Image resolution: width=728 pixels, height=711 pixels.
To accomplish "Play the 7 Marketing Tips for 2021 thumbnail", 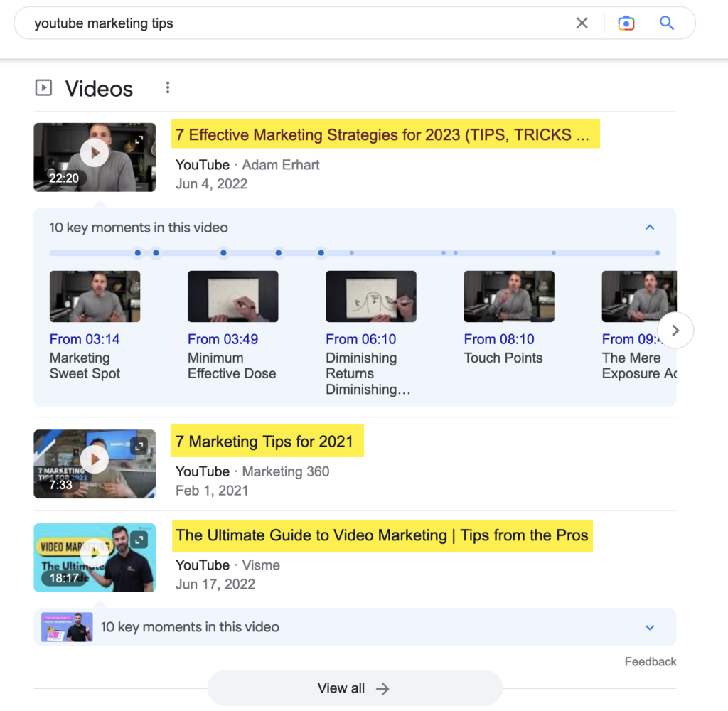I will tap(94, 459).
